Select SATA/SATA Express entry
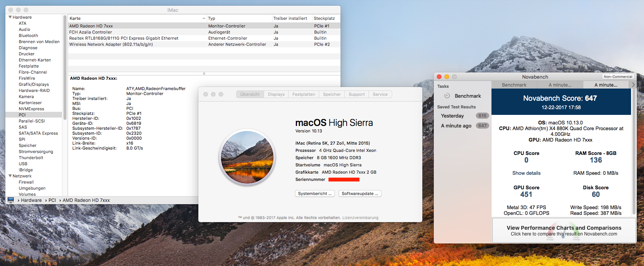Screen dimensions: 644x266 [x=38, y=133]
